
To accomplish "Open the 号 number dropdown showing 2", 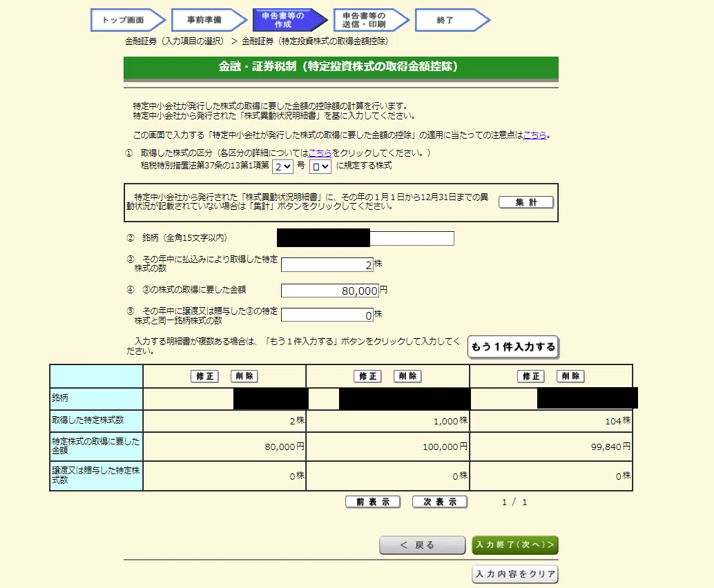I will [283, 166].
